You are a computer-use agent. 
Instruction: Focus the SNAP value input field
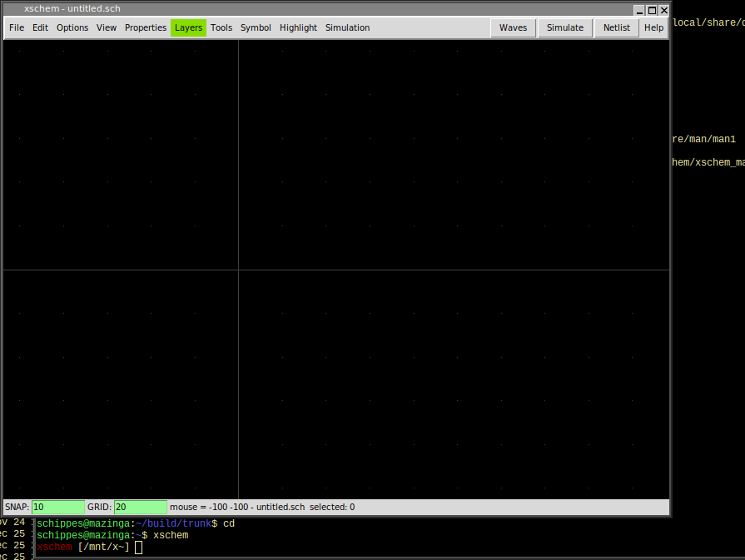pyautogui.click(x=57, y=507)
